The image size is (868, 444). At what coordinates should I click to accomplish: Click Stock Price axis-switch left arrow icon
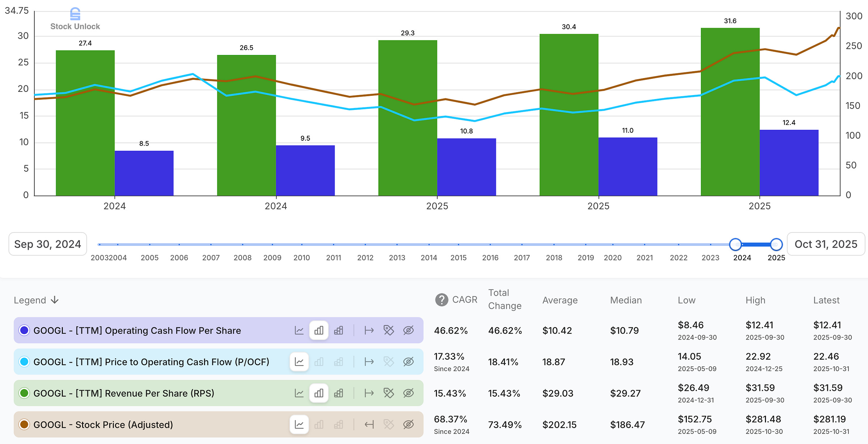[x=369, y=424]
